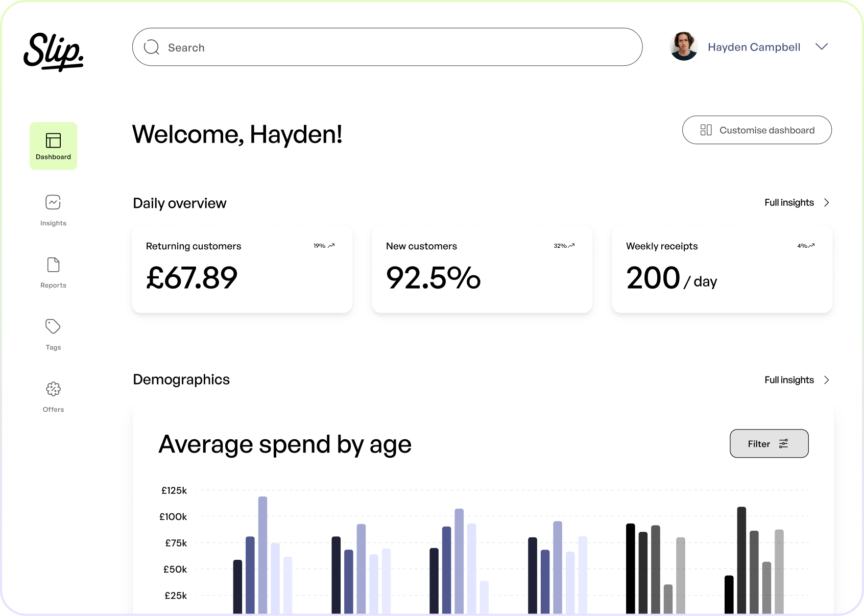Switch to the Dashboard section
This screenshot has width=864, height=616.
click(x=53, y=146)
